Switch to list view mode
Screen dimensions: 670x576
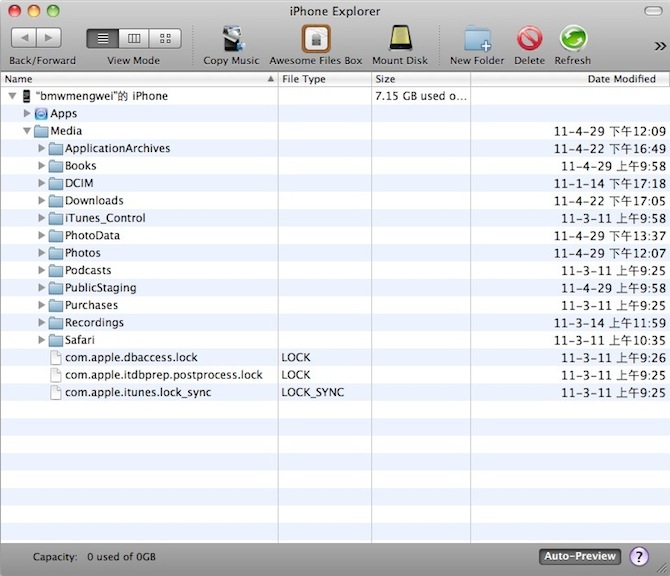[x=103, y=38]
